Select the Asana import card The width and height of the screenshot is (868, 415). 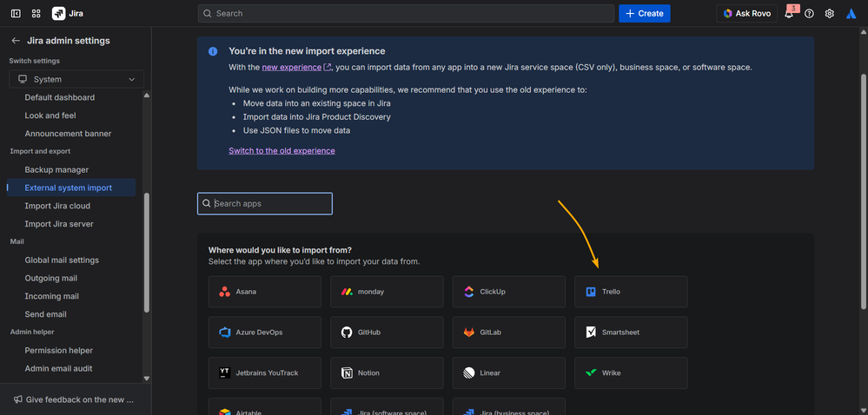265,292
